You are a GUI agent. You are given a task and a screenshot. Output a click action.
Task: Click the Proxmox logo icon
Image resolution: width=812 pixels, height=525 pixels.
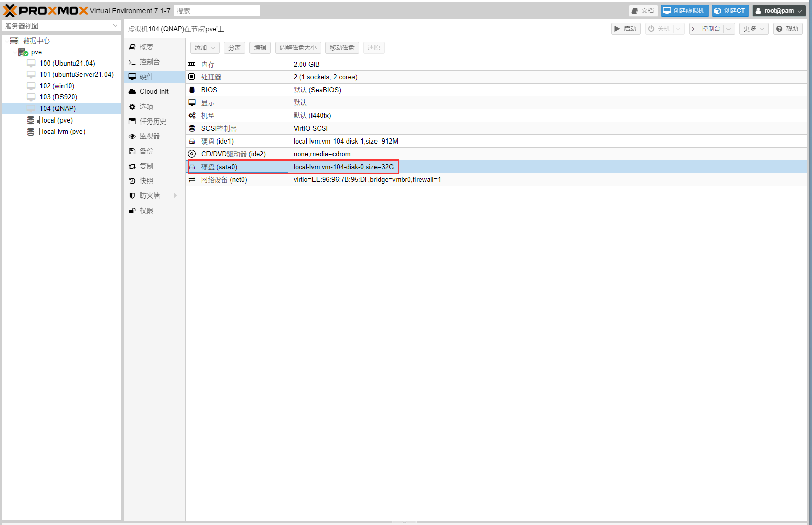pyautogui.click(x=10, y=11)
